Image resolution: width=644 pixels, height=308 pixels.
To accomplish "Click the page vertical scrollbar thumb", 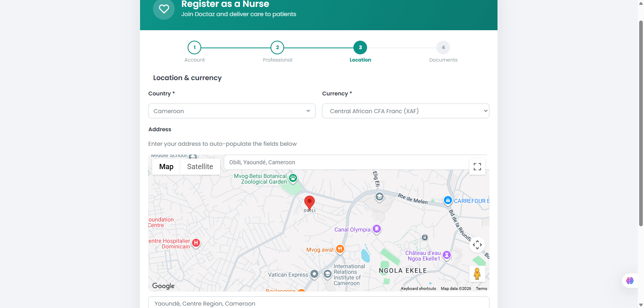I will coord(641,123).
